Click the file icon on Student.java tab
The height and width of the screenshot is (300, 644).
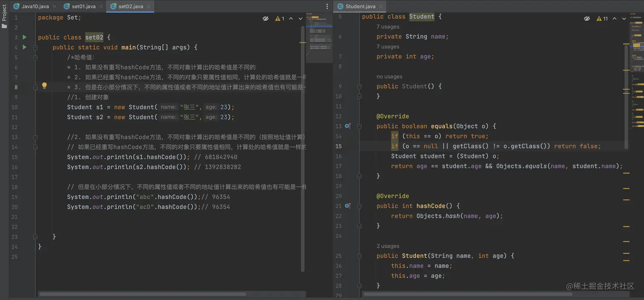tap(340, 6)
